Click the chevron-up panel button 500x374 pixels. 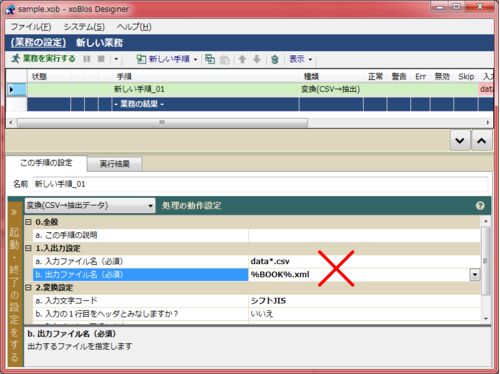click(x=481, y=141)
